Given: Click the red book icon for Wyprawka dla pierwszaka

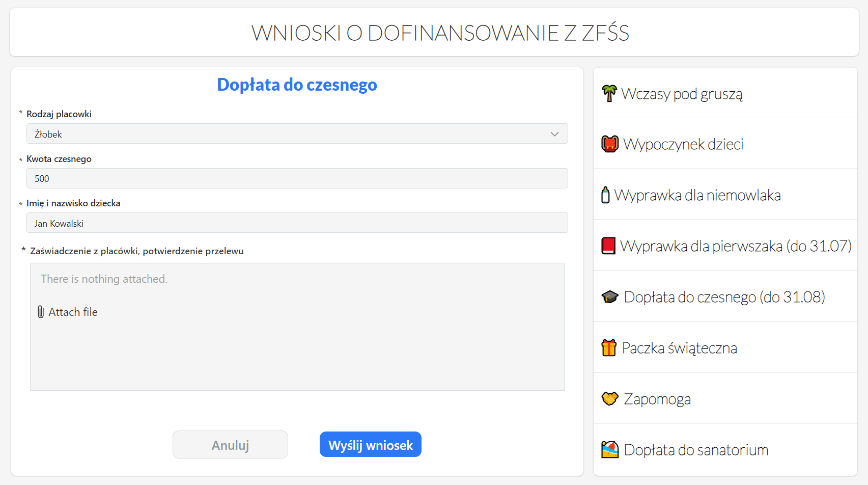Looking at the screenshot, I should click(608, 246).
